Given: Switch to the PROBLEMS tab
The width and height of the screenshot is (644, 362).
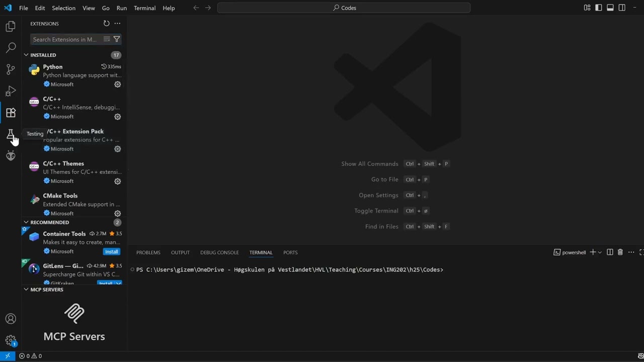Looking at the screenshot, I should click(148, 252).
